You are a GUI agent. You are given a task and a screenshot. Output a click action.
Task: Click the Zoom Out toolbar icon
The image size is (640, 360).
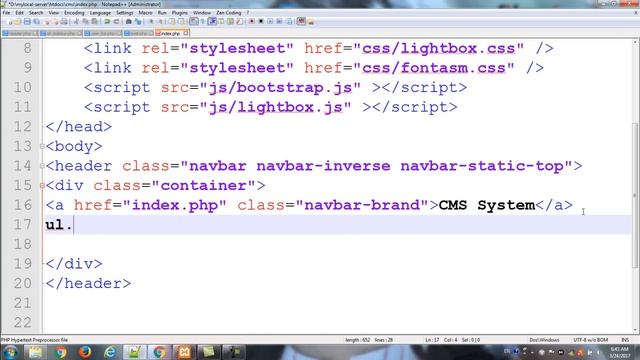tap(161, 21)
